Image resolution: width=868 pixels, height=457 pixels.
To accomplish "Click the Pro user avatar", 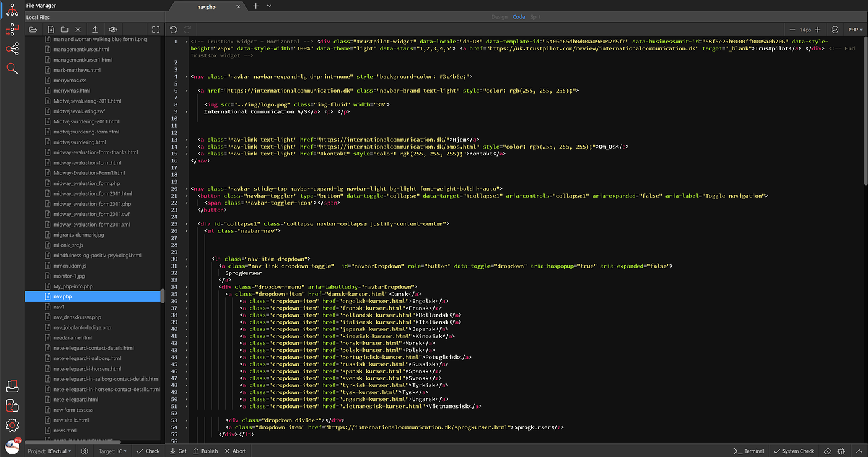I will (x=12, y=446).
